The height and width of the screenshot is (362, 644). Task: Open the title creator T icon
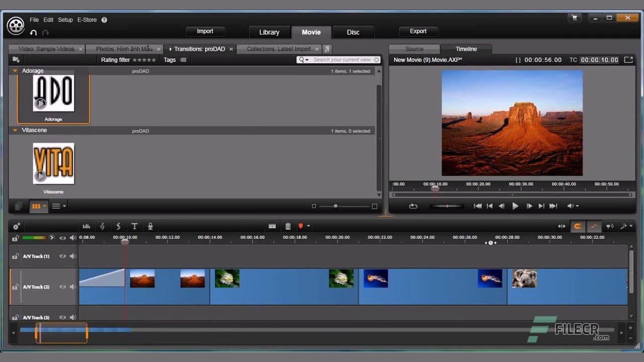134,226
